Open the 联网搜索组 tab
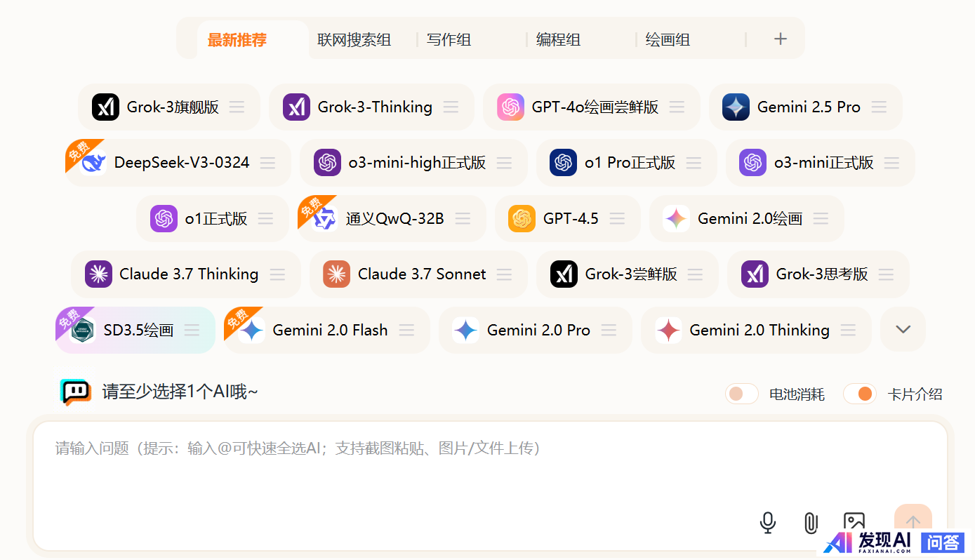Viewport: 975px width, 560px height. [x=354, y=40]
